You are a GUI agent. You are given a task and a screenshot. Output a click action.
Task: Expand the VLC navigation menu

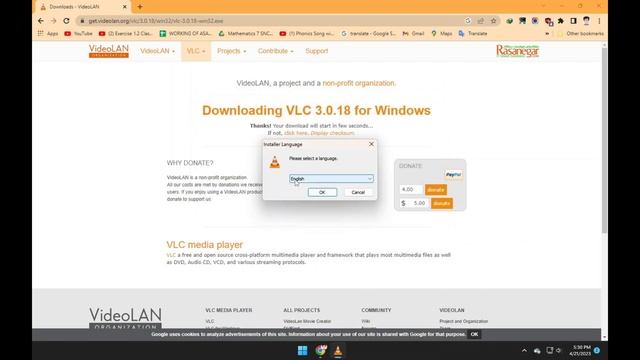pos(196,51)
